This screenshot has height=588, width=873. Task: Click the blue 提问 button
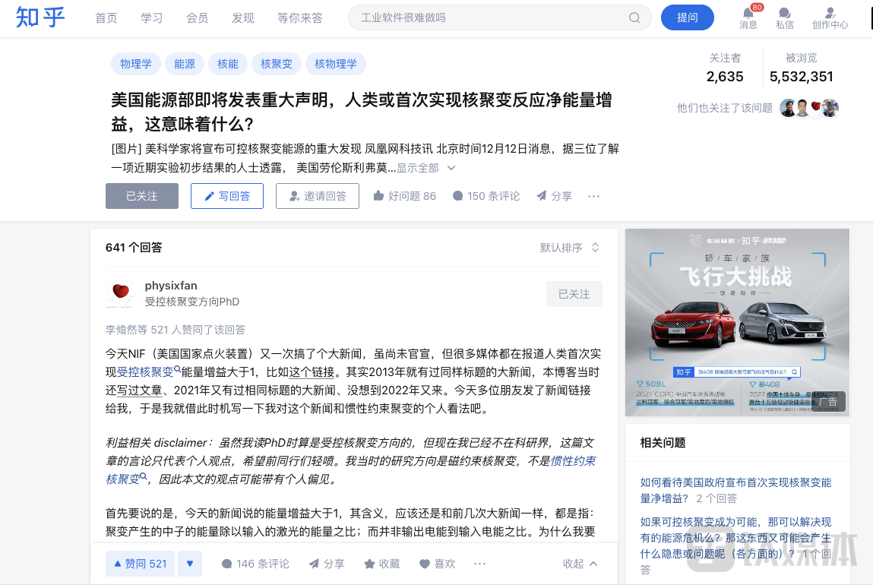687,17
